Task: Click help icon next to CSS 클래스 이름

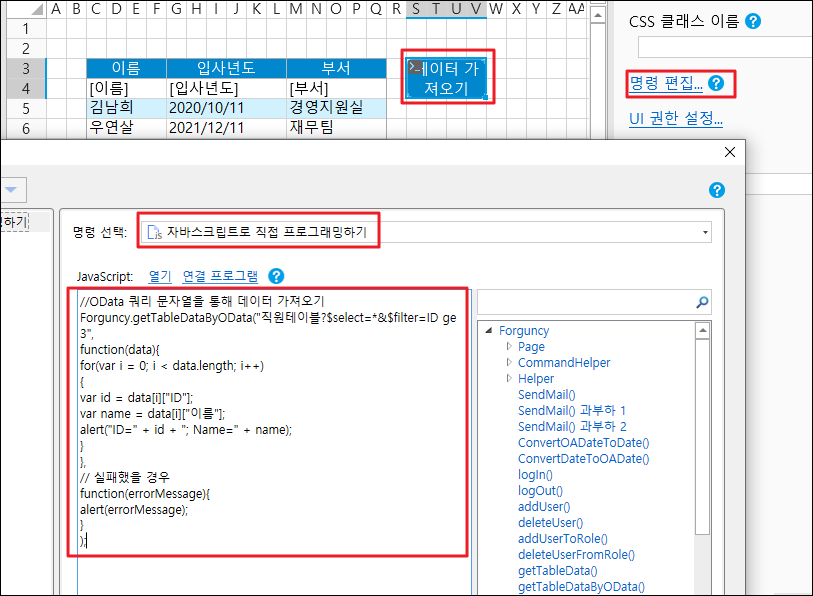Action: 753,21
